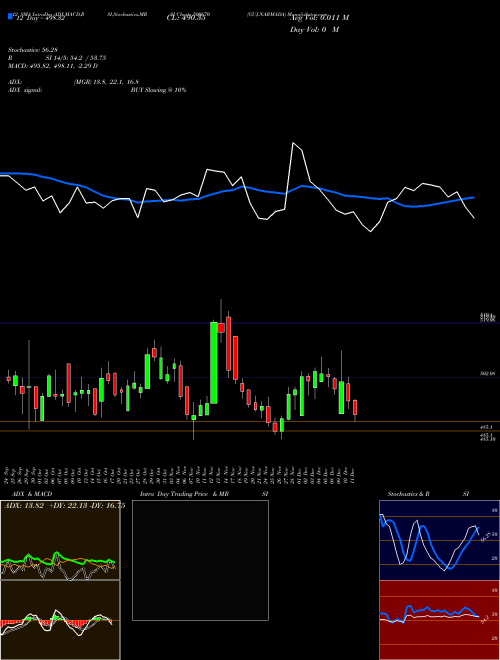The image size is (500, 660).
Task: Click the 'Intra Day Trading Price & MR' title
Action: (184, 494)
